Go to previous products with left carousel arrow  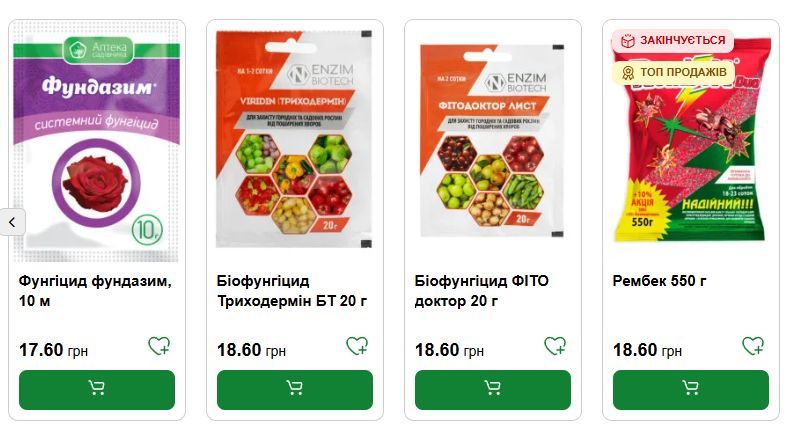point(12,222)
